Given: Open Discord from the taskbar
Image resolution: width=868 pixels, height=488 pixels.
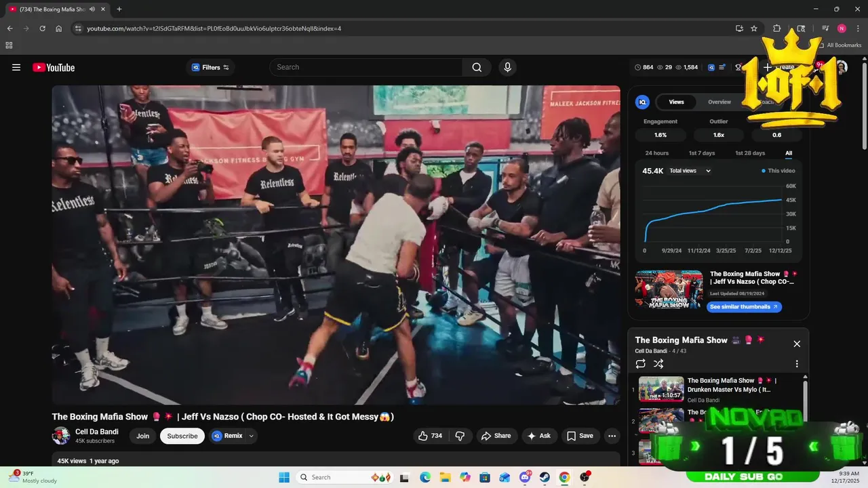Looking at the screenshot, I should point(525,477).
